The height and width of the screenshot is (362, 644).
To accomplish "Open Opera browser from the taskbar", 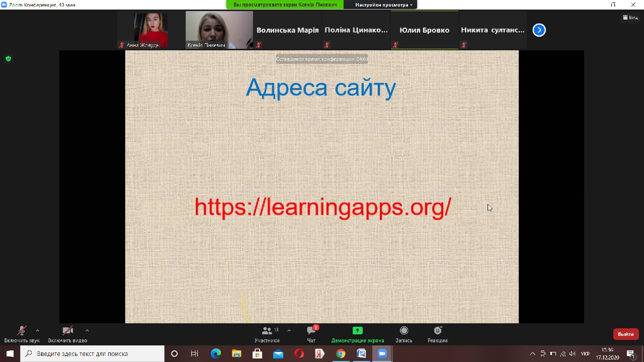I will 299,353.
